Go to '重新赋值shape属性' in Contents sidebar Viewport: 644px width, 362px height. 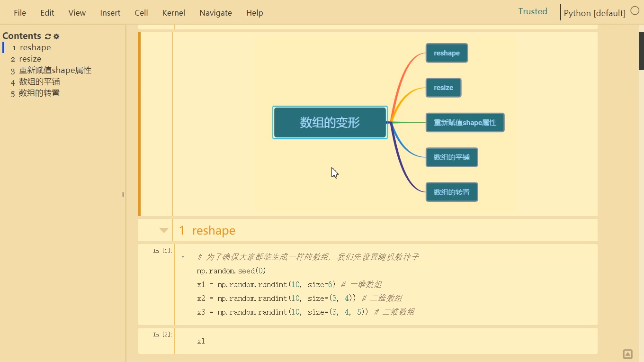pyautogui.click(x=55, y=70)
